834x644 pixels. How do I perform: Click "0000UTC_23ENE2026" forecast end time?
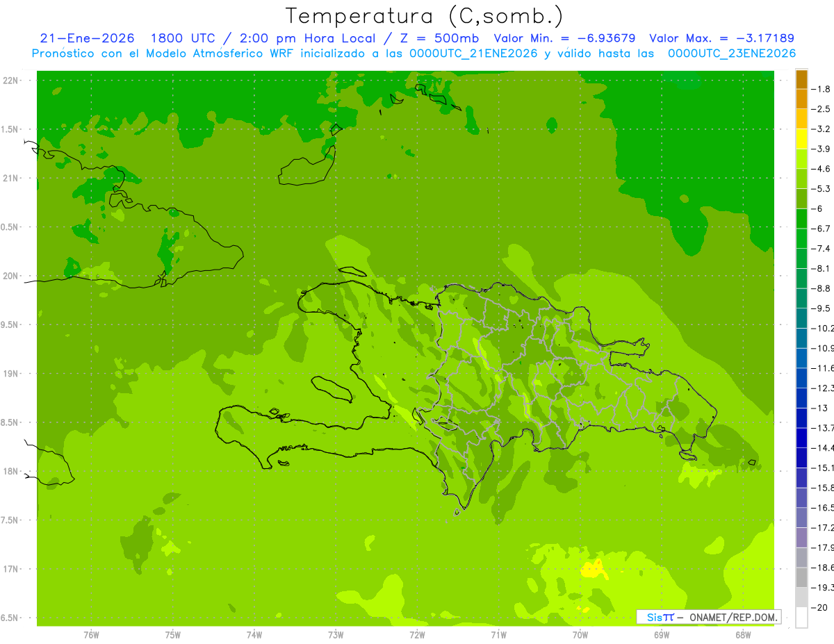[732, 53]
